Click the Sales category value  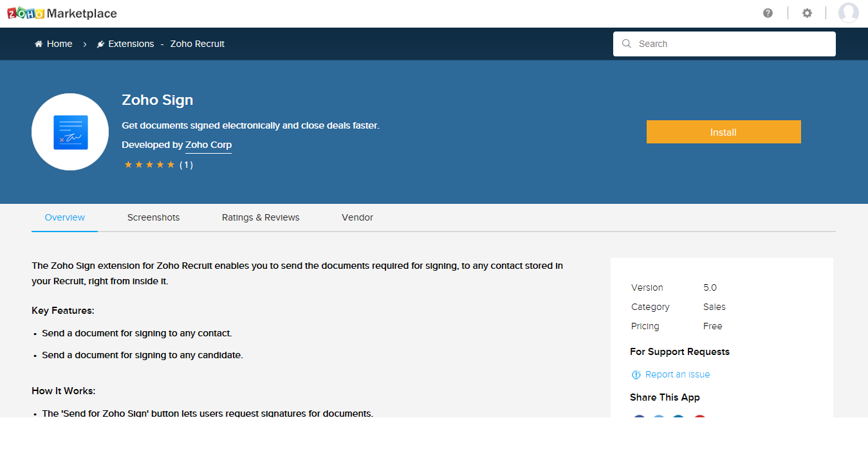(x=714, y=307)
